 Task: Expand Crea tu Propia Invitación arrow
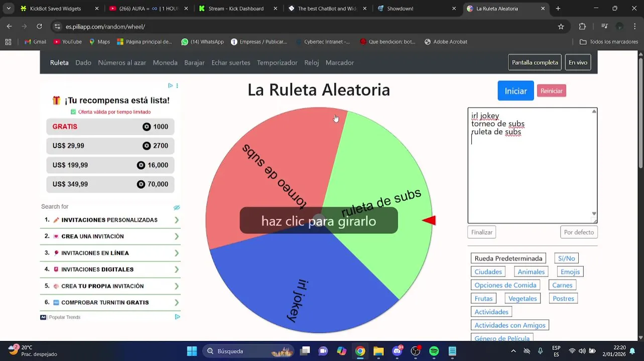[x=177, y=286]
